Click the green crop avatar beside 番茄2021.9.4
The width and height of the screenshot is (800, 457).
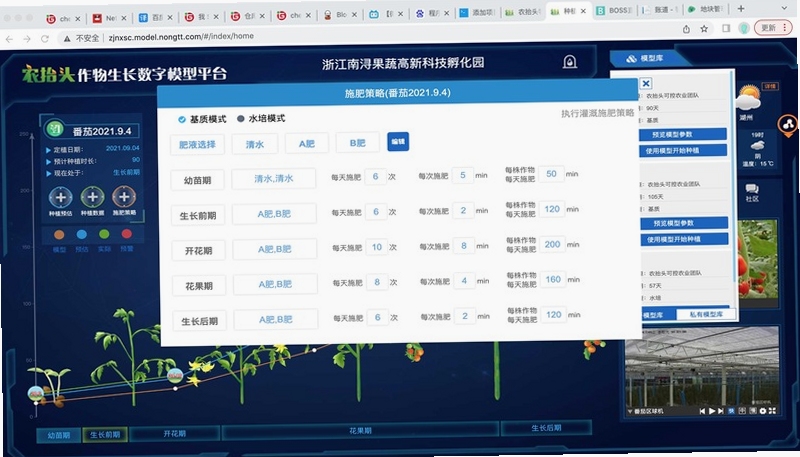[x=54, y=129]
